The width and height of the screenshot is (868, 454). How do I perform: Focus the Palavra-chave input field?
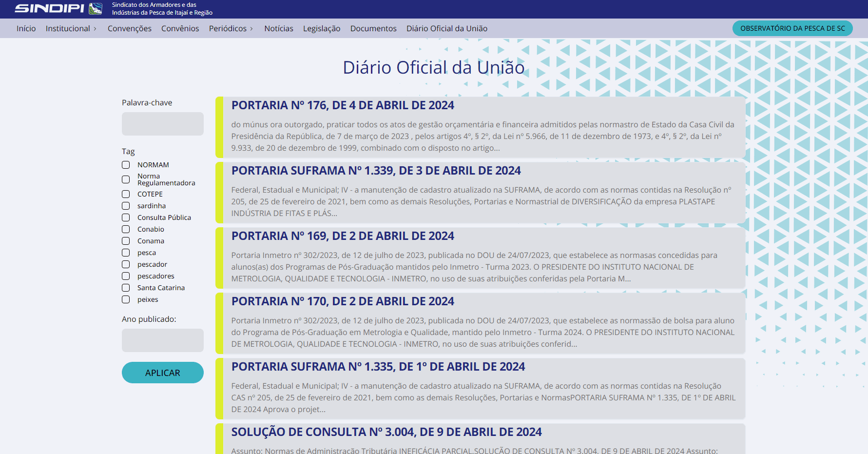pos(162,124)
